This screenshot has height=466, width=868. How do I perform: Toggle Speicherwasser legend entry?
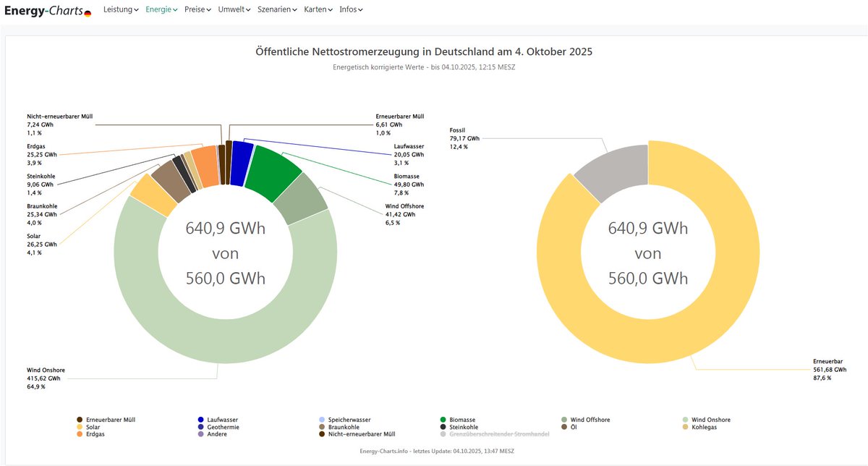[x=344, y=420]
